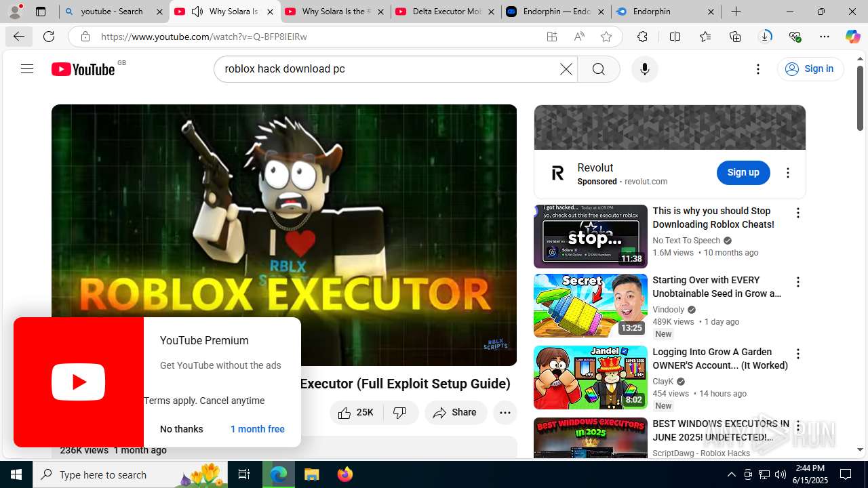
Task: Open No Text To Speech channel
Action: coord(686,241)
